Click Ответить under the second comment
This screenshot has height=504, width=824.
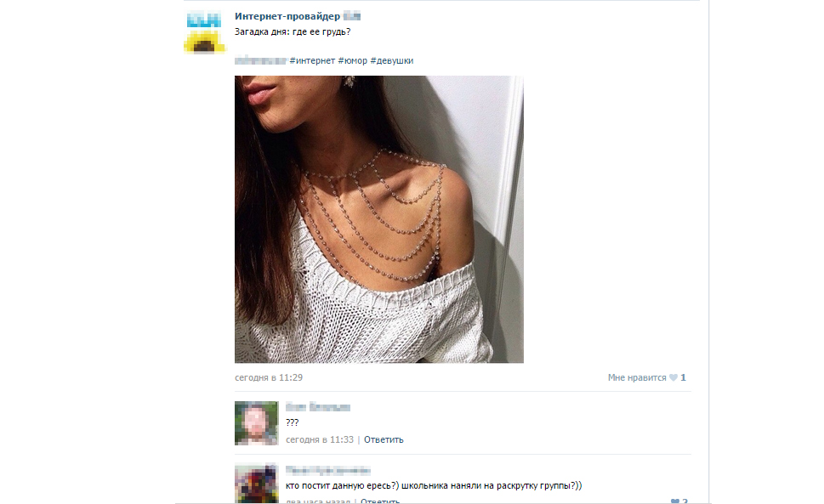(x=380, y=501)
